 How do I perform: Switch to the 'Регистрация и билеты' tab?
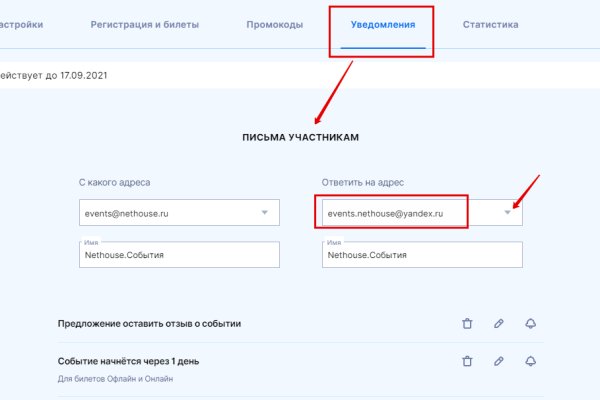[158, 24]
